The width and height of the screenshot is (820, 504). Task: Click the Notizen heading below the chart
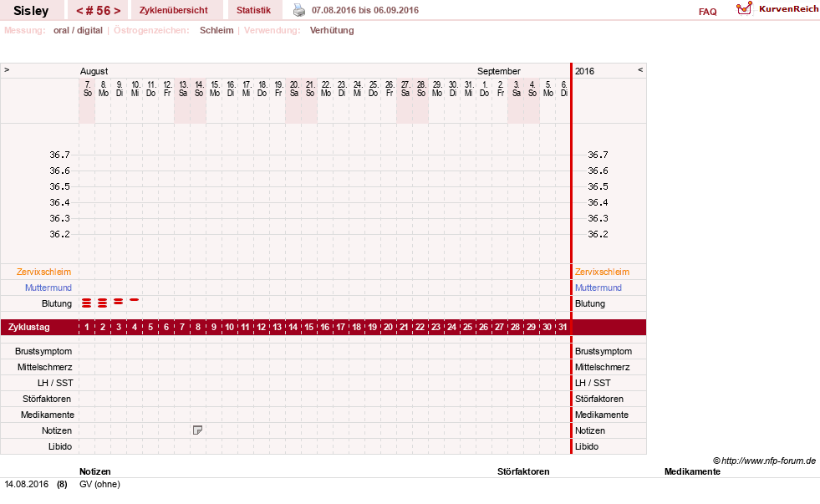(x=95, y=471)
